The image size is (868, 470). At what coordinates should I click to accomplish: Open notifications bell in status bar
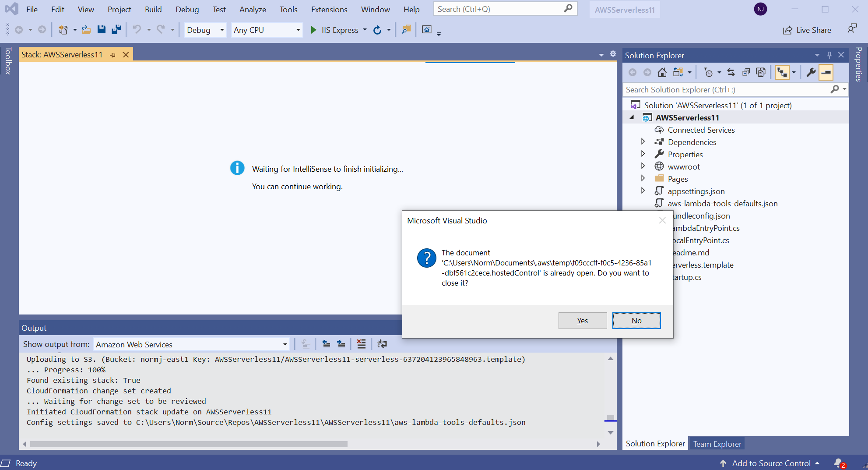[839, 463]
